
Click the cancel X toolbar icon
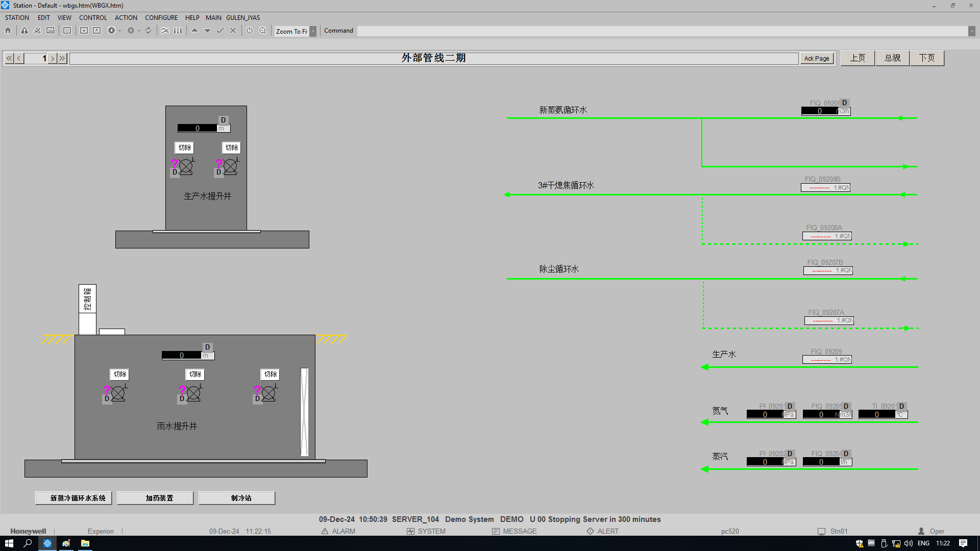coord(233,31)
